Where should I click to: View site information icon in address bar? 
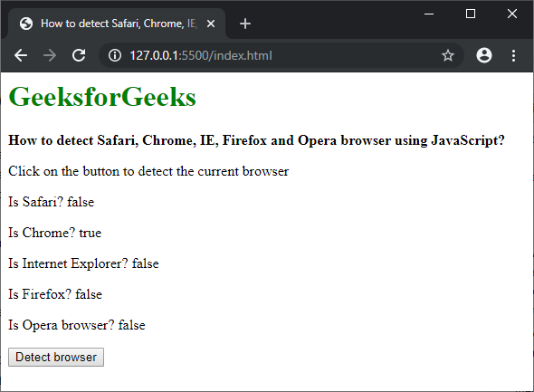point(115,55)
